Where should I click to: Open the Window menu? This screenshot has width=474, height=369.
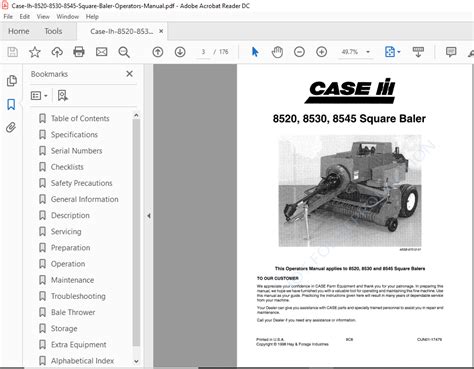click(x=68, y=17)
